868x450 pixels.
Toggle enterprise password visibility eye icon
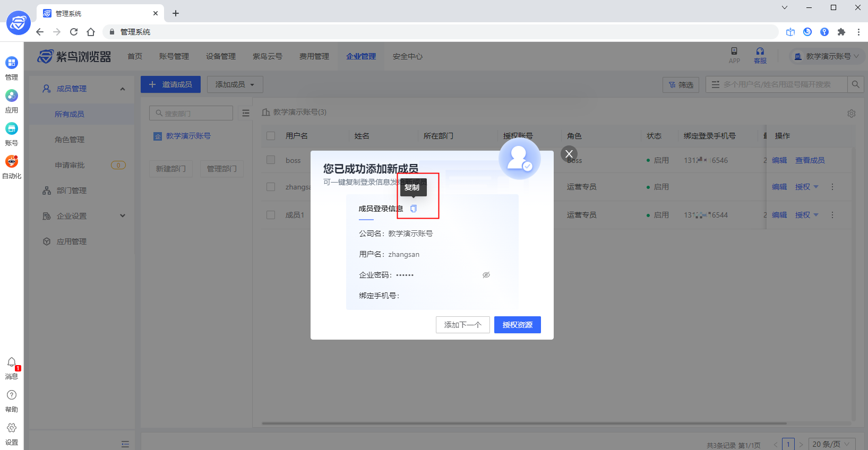pyautogui.click(x=486, y=275)
